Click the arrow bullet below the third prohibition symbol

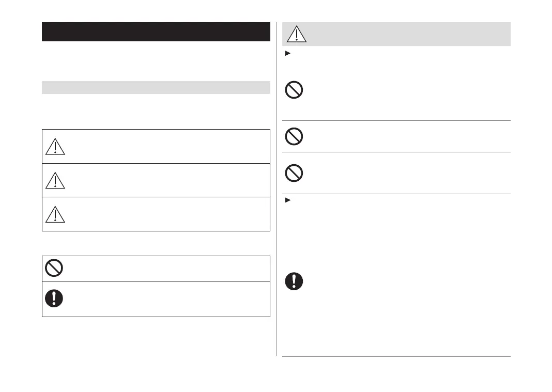[286, 199]
